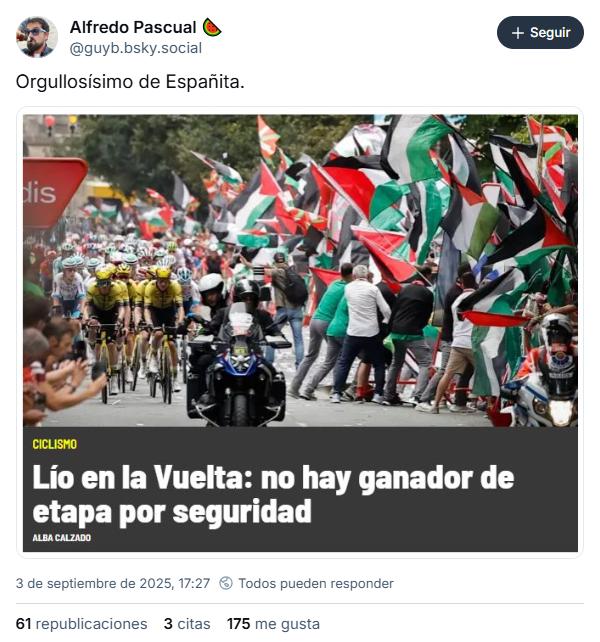Click Alfredo Pascual's profile avatar
600x642 pixels.
click(x=37, y=37)
